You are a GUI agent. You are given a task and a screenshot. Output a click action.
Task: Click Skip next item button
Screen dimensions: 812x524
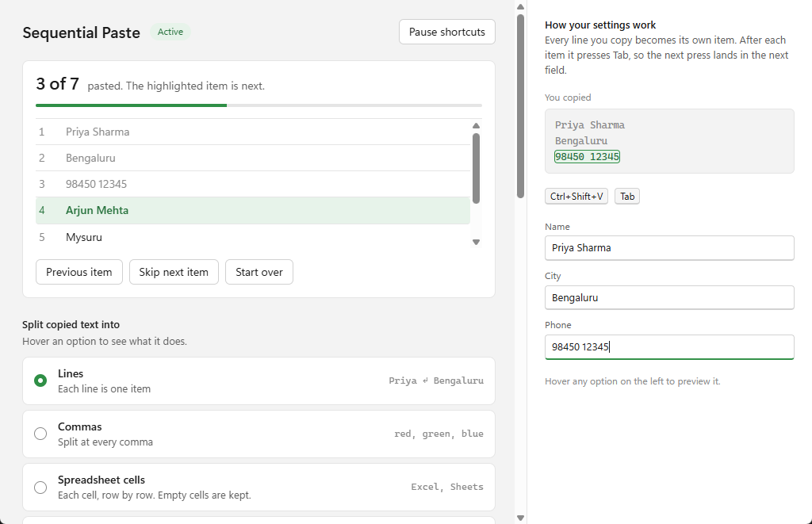(174, 272)
